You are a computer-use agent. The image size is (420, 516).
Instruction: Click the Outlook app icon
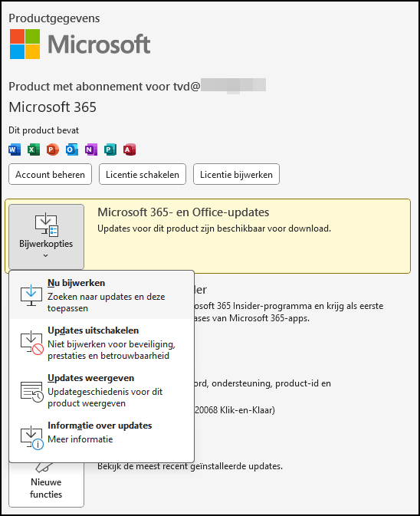pos(72,150)
